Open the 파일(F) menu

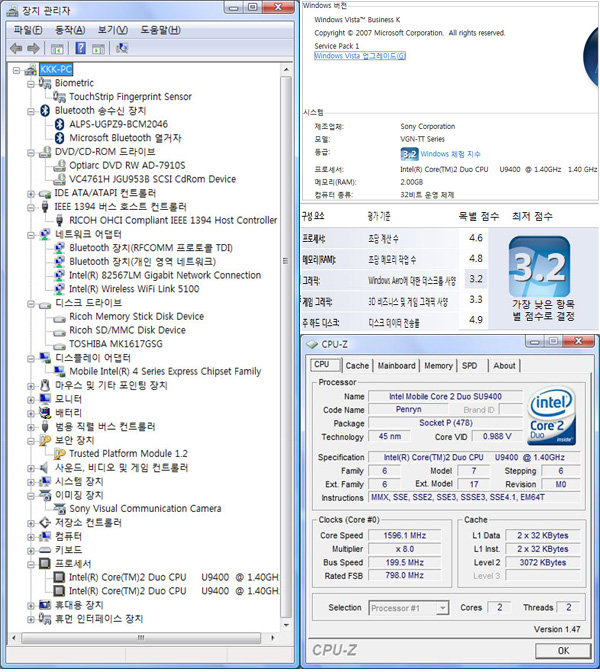[x=28, y=30]
